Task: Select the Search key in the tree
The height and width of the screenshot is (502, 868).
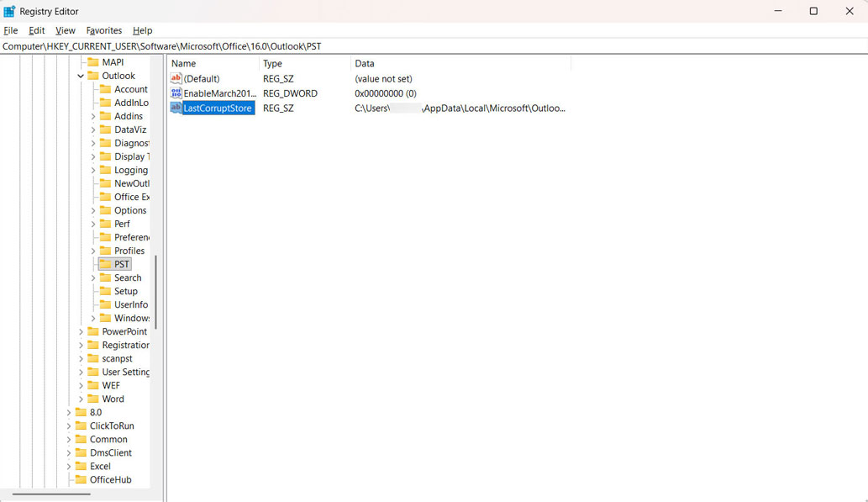Action: (128, 277)
